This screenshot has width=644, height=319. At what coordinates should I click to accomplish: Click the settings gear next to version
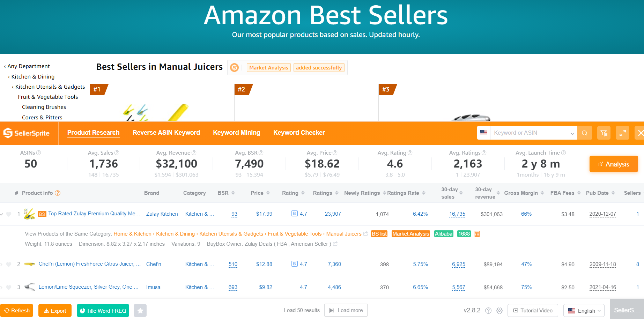[499, 311]
